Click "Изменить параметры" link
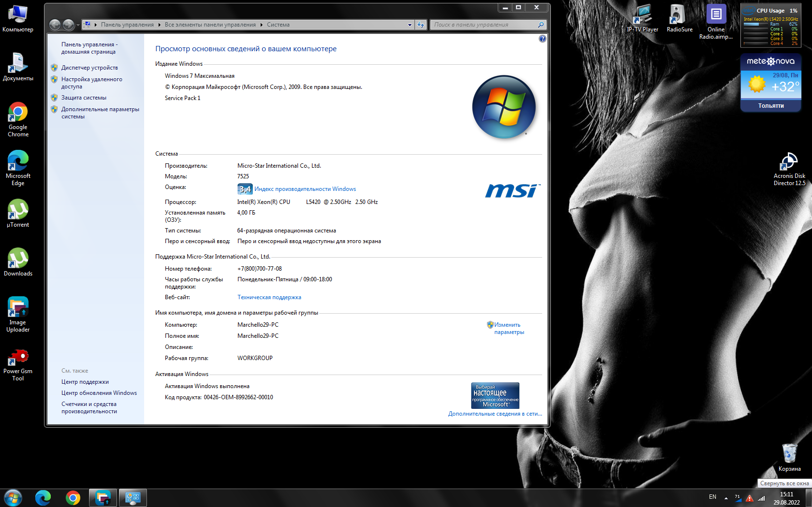The height and width of the screenshot is (507, 812). tap(508, 328)
